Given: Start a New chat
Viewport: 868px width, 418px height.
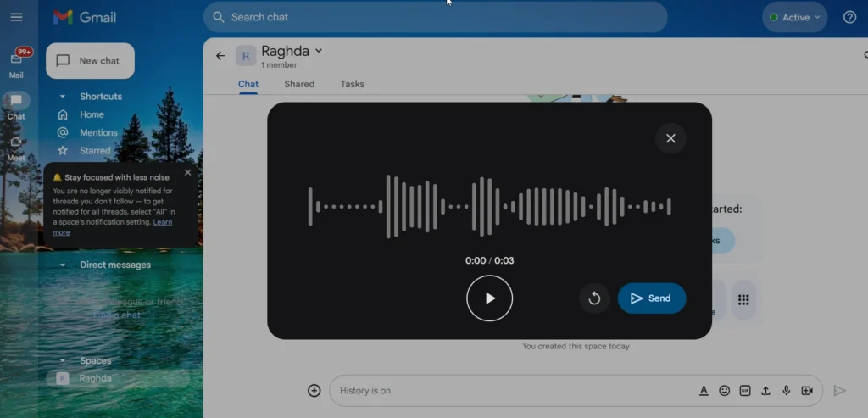Looking at the screenshot, I should 90,61.
